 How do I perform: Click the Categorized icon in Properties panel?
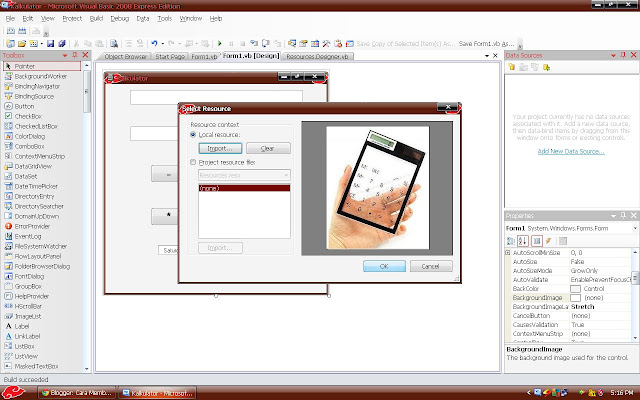coord(511,241)
